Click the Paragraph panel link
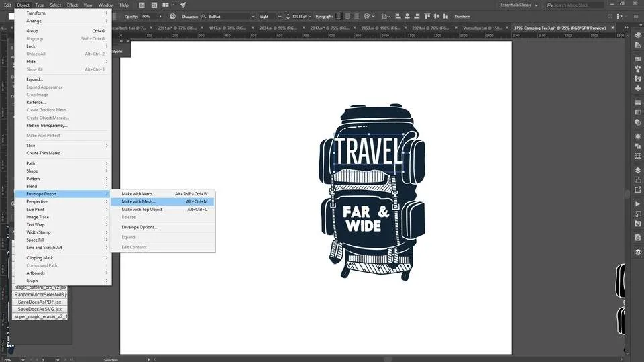Screen dimensions: 644x362 click(x=324, y=17)
